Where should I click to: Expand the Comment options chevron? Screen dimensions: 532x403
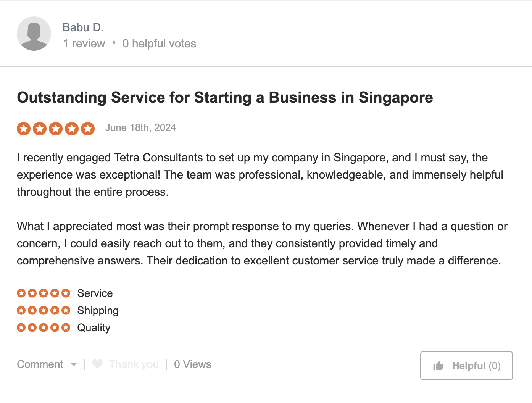coord(74,365)
